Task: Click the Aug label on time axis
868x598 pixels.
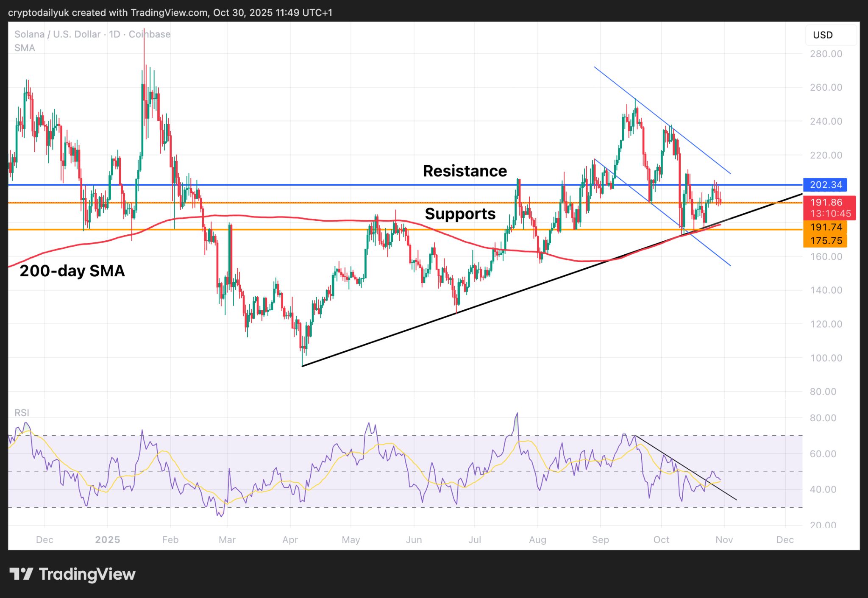Action: (x=537, y=540)
